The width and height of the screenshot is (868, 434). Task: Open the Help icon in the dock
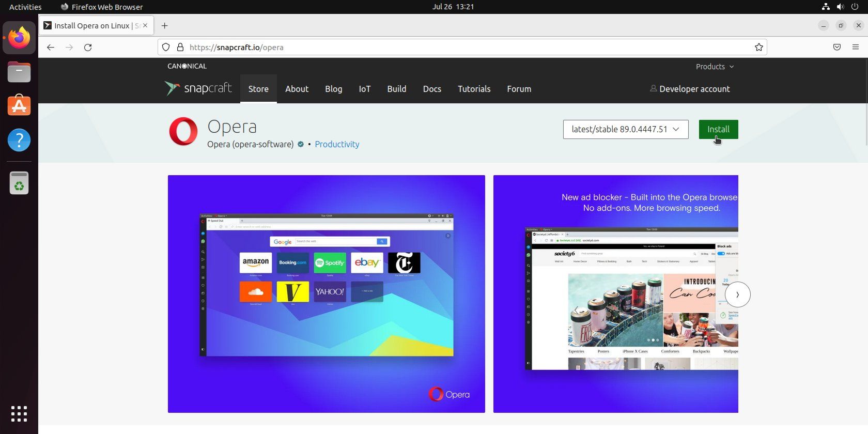[19, 140]
